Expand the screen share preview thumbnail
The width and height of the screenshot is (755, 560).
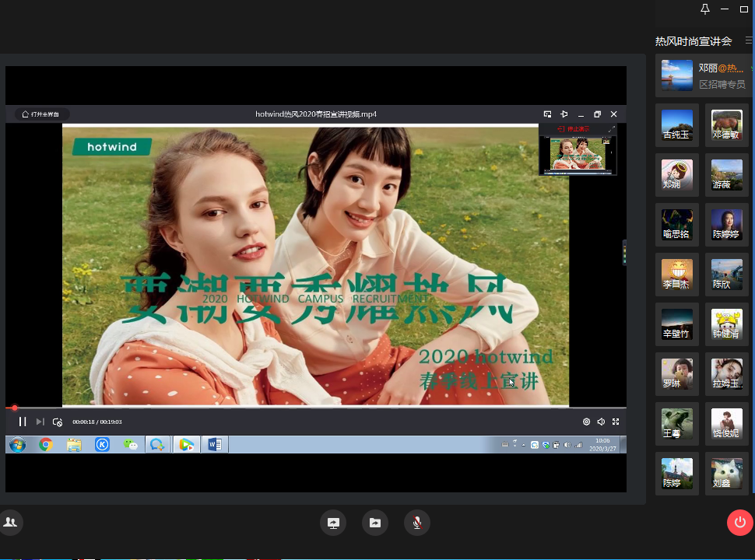(611, 129)
